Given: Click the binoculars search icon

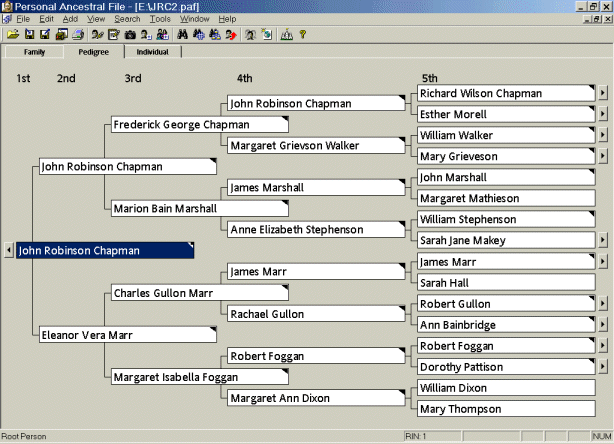Looking at the screenshot, I should (x=183, y=34).
